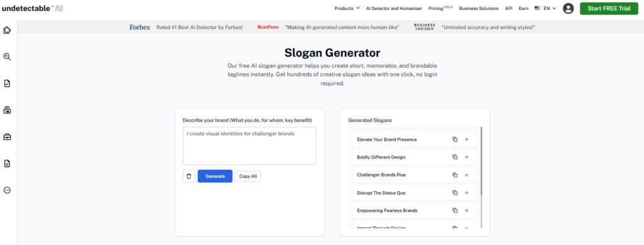Click the BuzzFeed logo in the banner
This screenshot has width=644, height=245.
(268, 27)
